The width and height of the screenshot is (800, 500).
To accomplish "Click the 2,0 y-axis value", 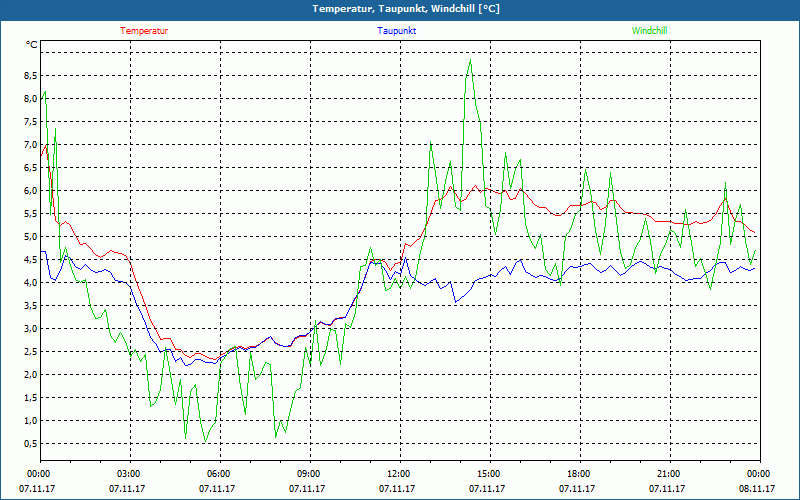I will point(31,374).
